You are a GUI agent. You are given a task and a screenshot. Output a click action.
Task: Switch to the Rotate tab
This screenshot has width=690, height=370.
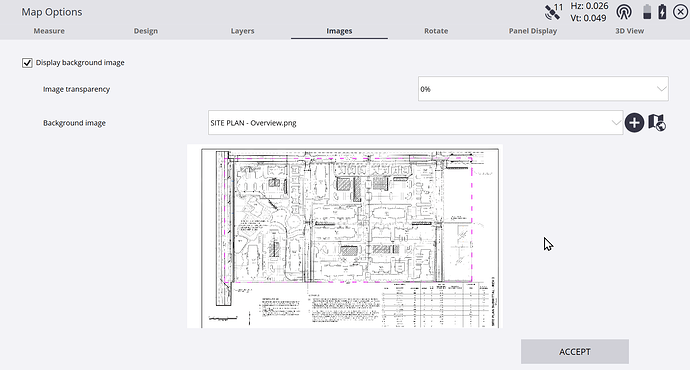tap(436, 31)
